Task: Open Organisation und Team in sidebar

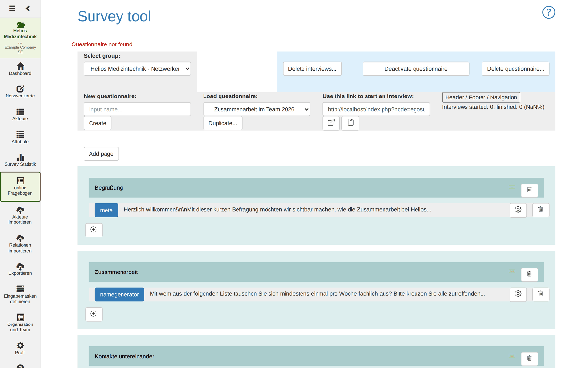Action: [20, 323]
